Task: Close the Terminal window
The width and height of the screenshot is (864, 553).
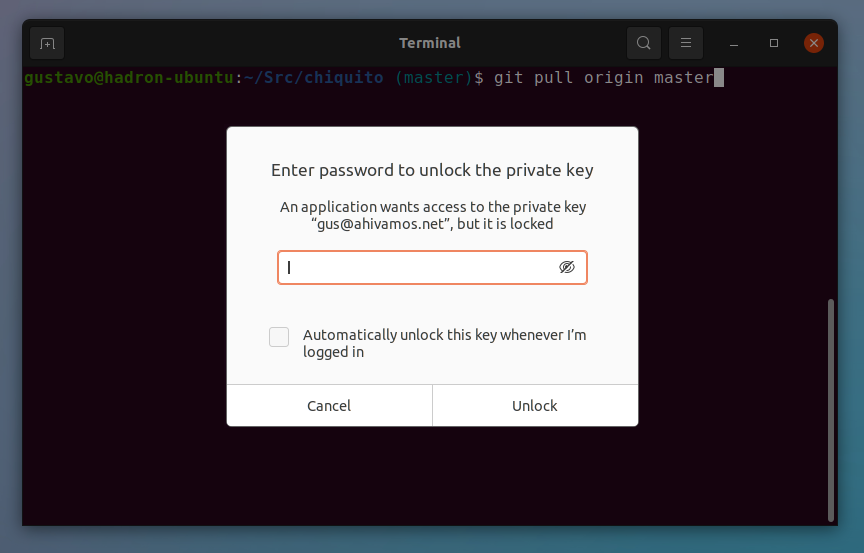Action: (x=814, y=43)
